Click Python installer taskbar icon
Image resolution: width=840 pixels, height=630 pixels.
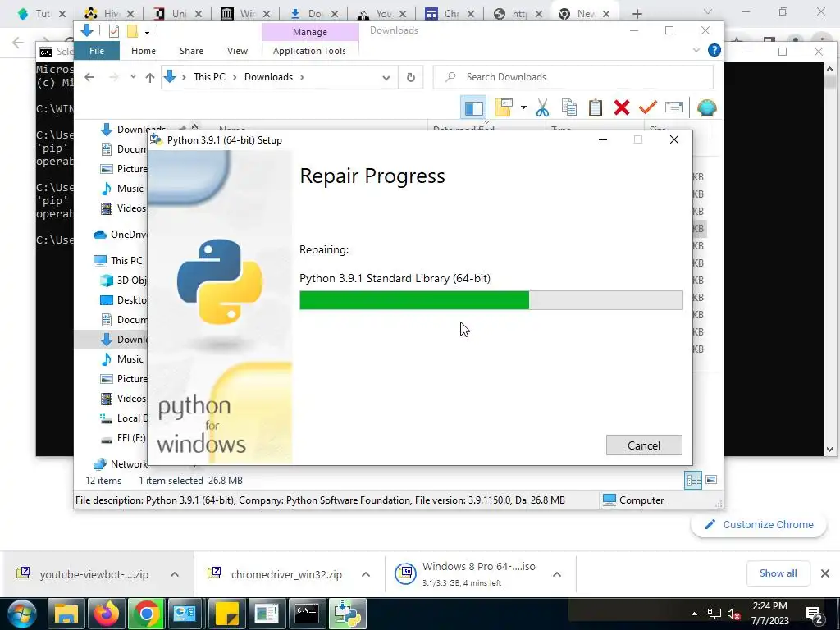point(347,614)
